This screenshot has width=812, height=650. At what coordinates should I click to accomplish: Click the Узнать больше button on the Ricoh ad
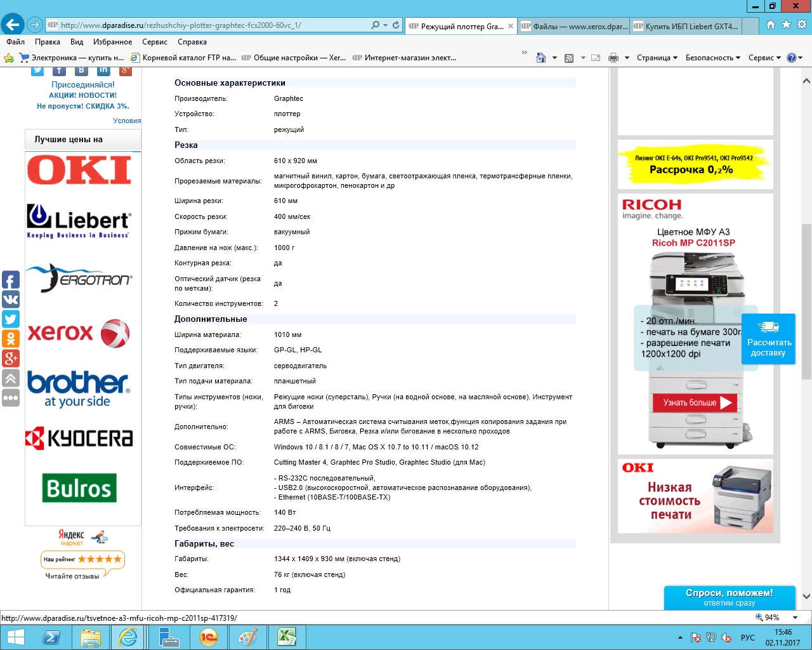click(695, 402)
